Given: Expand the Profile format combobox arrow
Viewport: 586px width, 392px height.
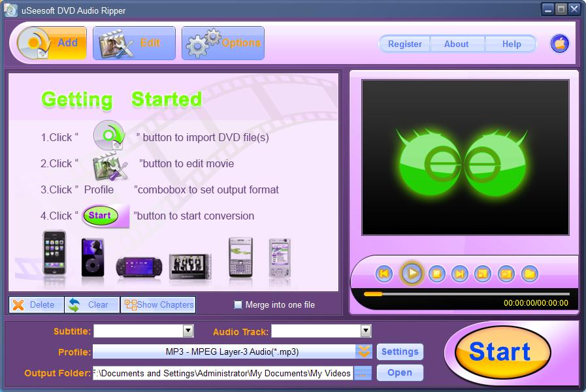Looking at the screenshot, I should 364,351.
